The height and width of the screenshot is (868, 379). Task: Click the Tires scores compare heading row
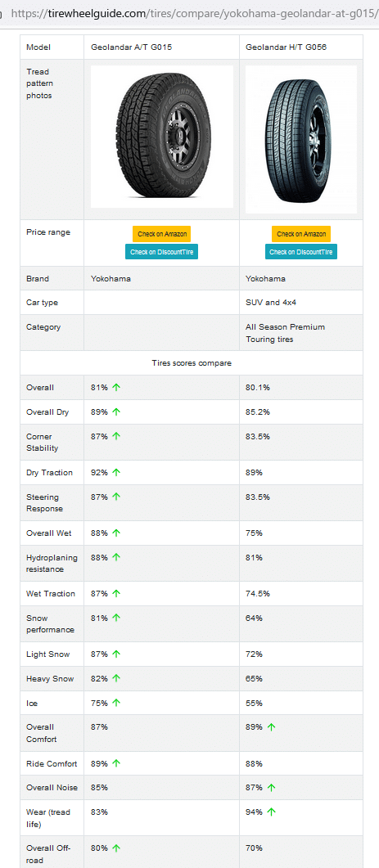click(192, 363)
